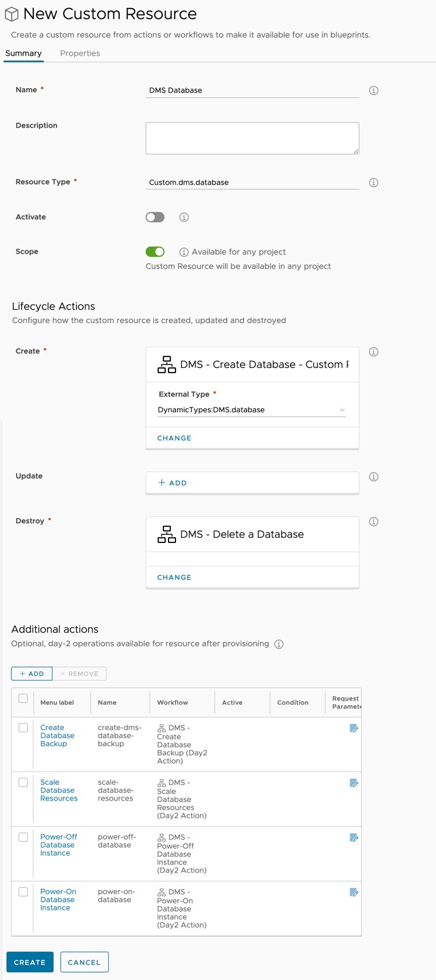Click workflow icon in Create Database Backup row
The height and width of the screenshot is (980, 436).
click(x=162, y=728)
